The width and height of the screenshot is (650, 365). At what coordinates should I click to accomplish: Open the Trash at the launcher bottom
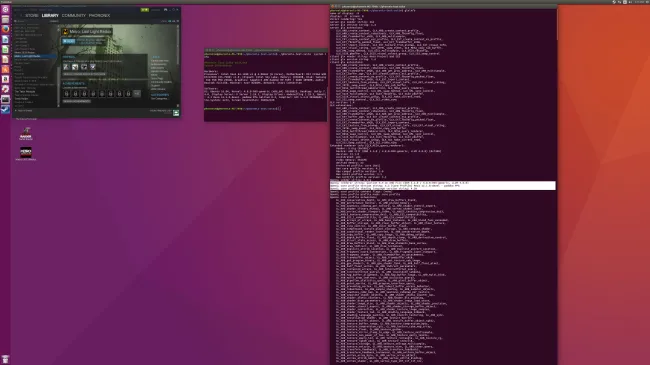tap(5, 359)
